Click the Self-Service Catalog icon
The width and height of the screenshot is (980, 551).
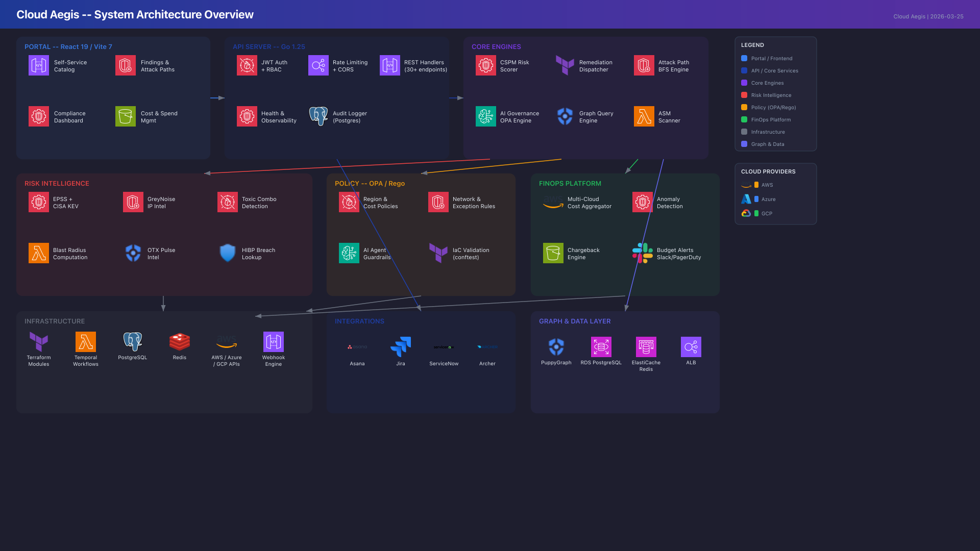point(39,65)
